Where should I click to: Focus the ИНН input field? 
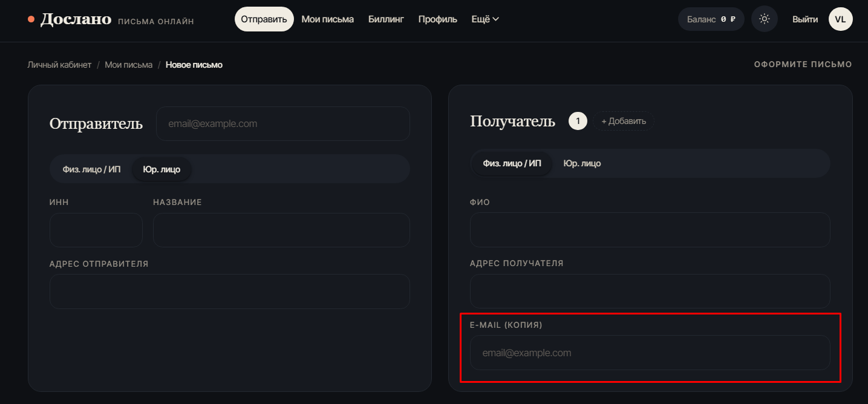(96, 230)
